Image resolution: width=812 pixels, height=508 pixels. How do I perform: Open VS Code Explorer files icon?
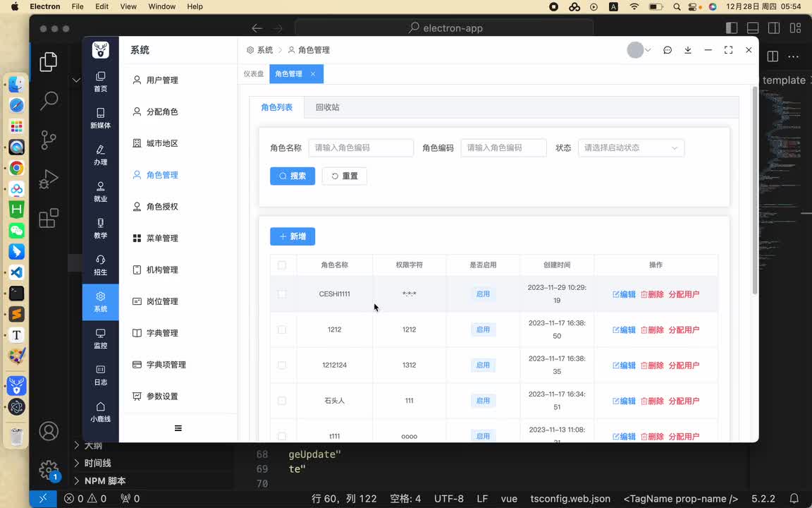point(49,61)
